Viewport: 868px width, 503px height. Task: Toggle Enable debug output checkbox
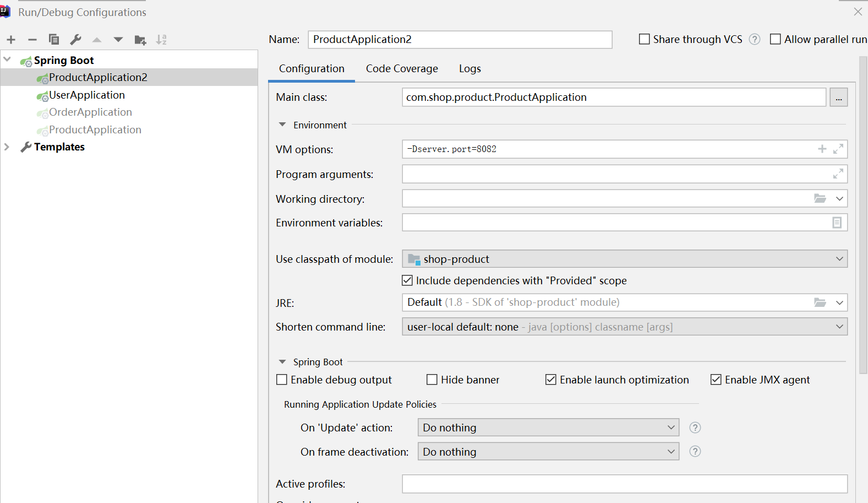point(282,380)
